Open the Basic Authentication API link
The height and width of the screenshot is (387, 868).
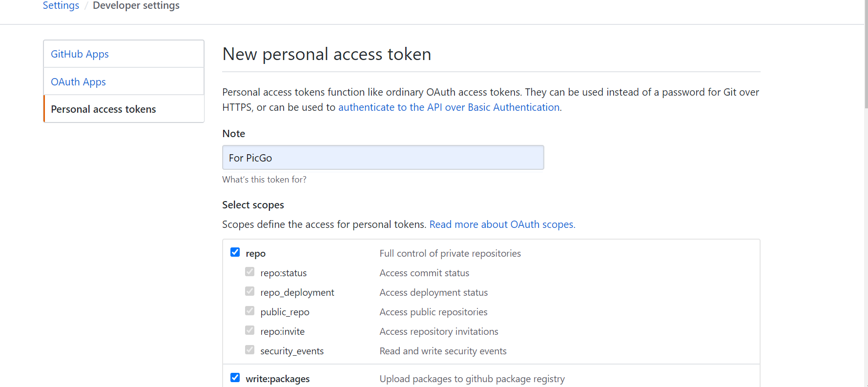(449, 107)
